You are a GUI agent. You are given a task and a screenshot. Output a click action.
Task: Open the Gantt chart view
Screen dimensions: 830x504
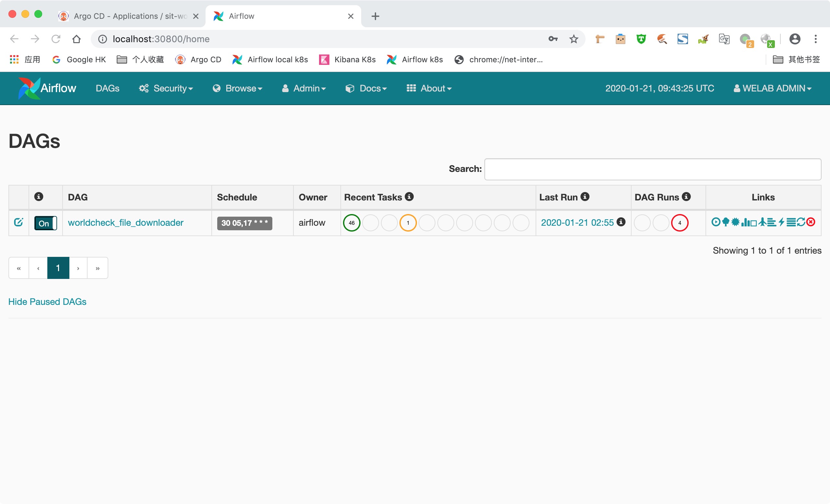click(772, 222)
